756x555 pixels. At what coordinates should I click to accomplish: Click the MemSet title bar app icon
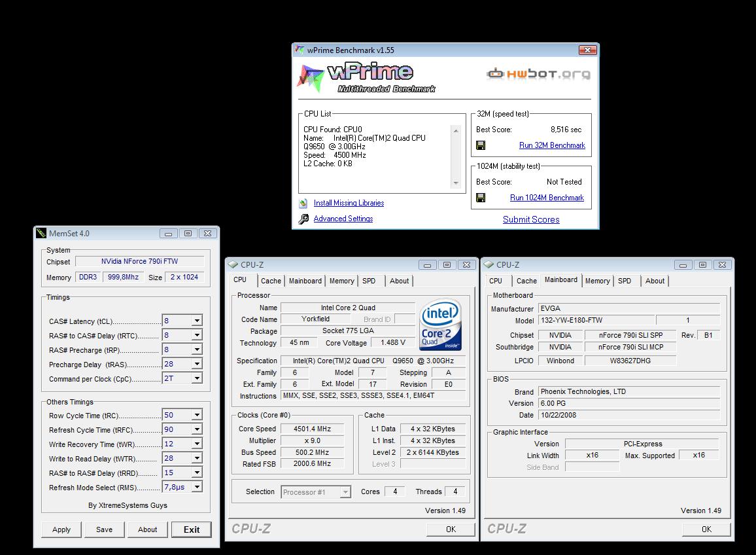point(41,233)
